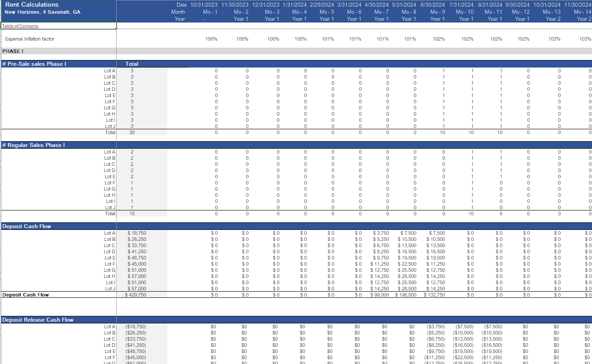Image resolution: width=592 pixels, height=364 pixels.
Task: Select the Rent Calculations title cell
Action: click(x=31, y=4)
